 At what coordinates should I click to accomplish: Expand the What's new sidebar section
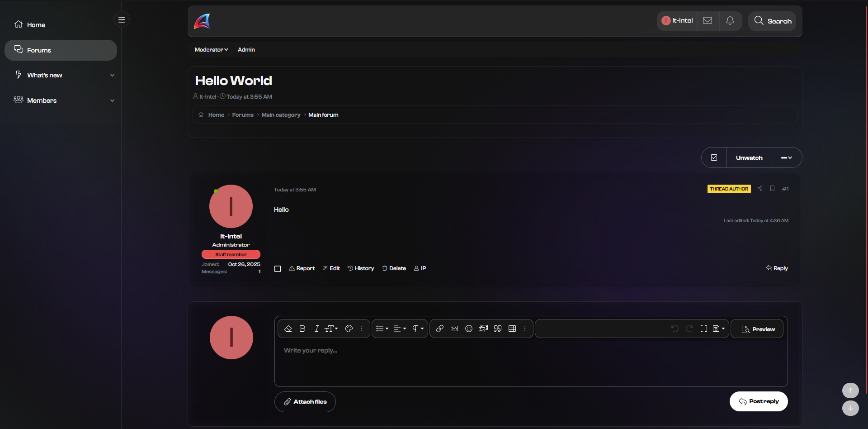click(x=112, y=76)
